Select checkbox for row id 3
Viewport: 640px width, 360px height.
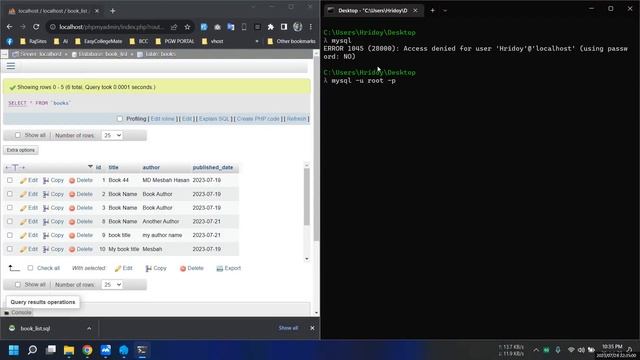(x=10, y=208)
